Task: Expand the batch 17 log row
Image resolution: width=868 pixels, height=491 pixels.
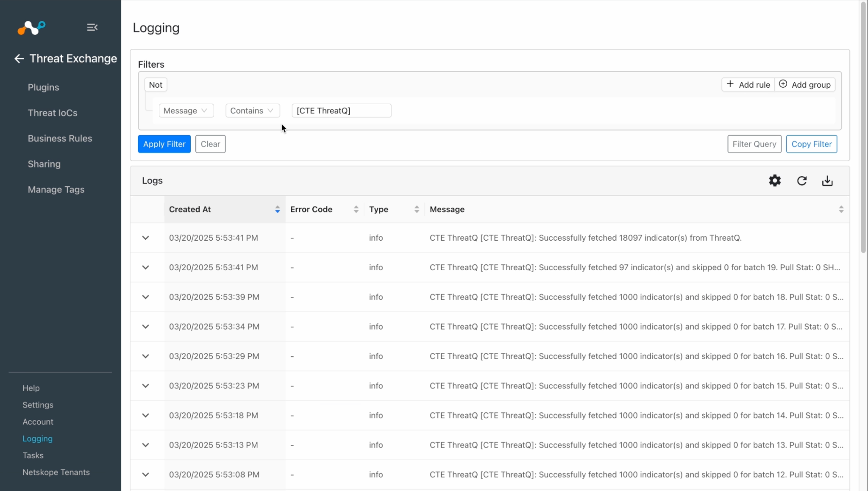Action: pos(145,327)
